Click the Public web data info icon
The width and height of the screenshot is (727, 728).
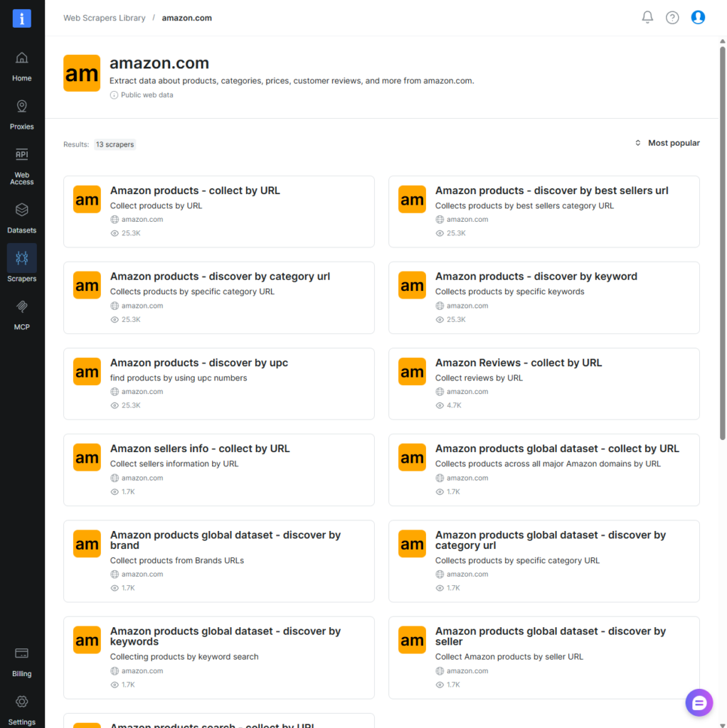[114, 95]
